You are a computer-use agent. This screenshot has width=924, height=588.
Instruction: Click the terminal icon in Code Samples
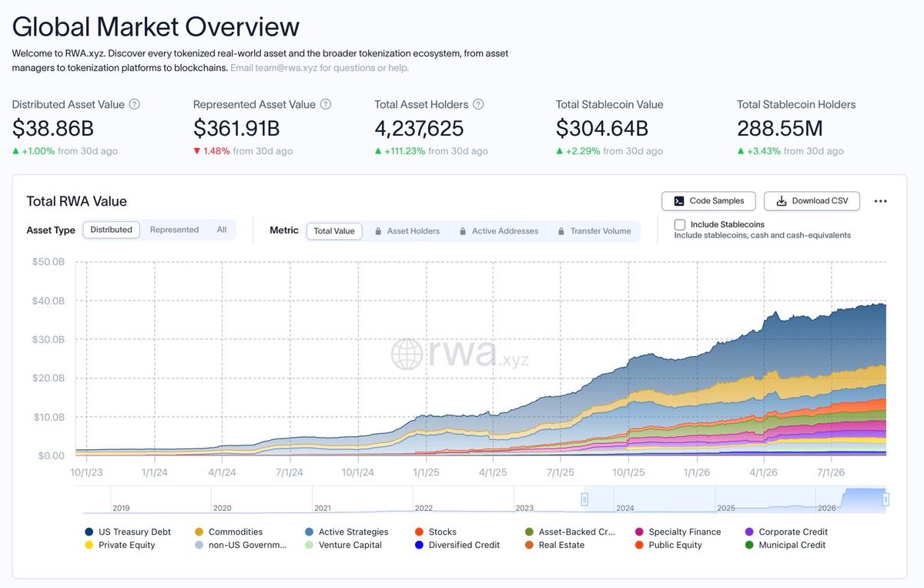click(x=678, y=201)
